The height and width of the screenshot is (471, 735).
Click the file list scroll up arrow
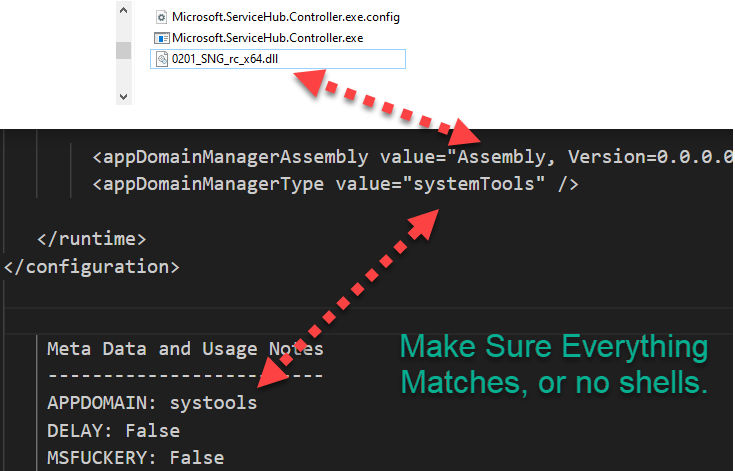coord(123,12)
